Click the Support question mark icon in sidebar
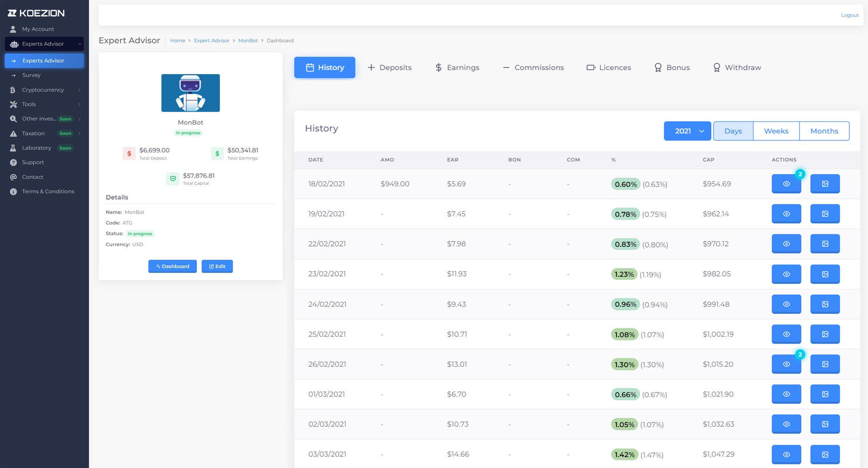Viewport: 868px width, 468px height. pyautogui.click(x=13, y=162)
